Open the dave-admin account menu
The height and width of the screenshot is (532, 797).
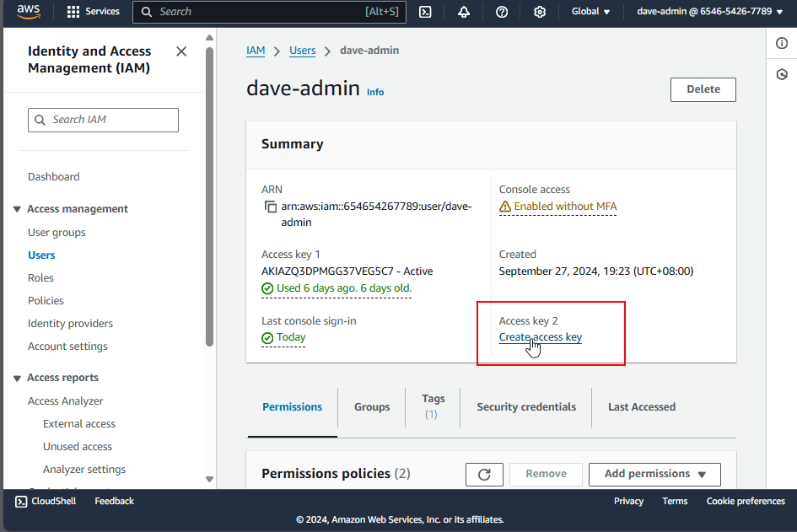point(709,12)
